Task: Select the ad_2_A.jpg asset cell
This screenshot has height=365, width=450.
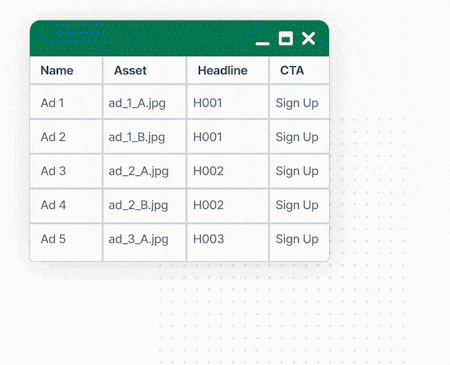Action: point(145,171)
